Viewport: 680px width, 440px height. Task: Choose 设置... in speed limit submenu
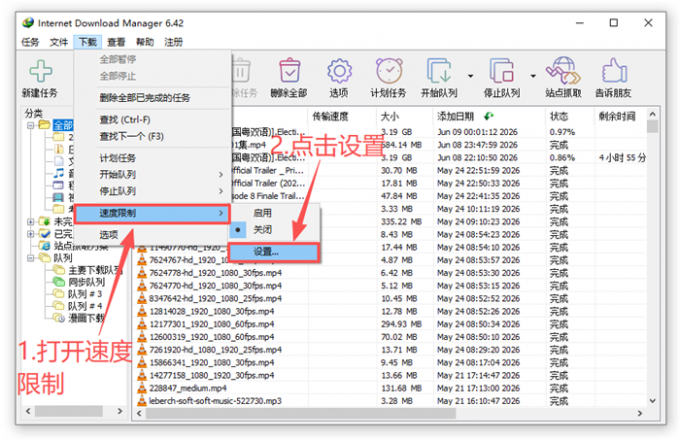(x=274, y=252)
